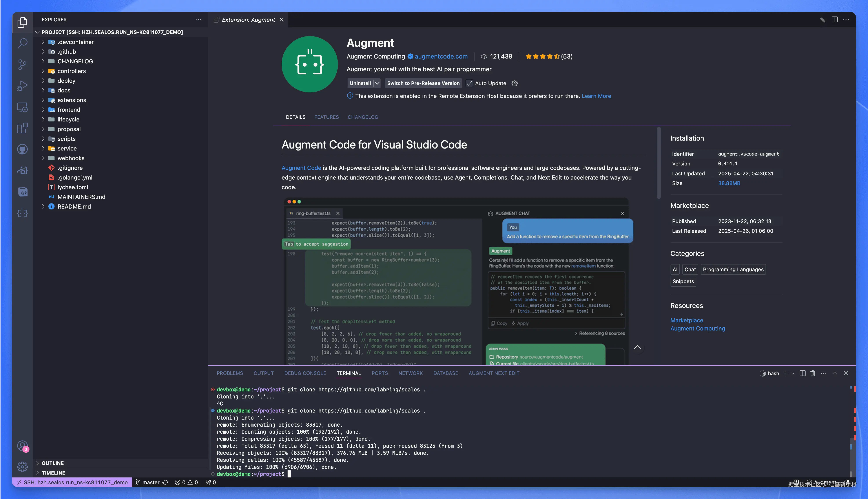Kill terminal with trash icon
Image resolution: width=868 pixels, height=499 pixels.
813,373
